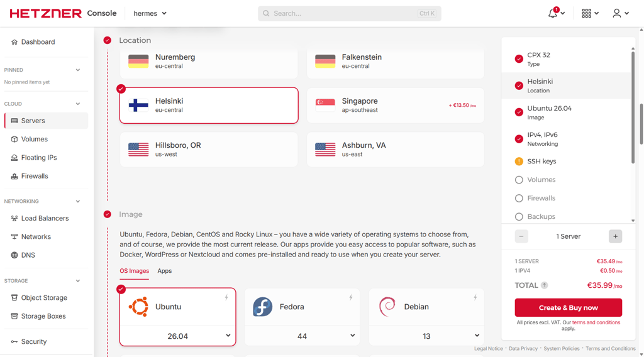Collapse the NETWORKING sidebar section
The width and height of the screenshot is (644, 357).
click(78, 202)
